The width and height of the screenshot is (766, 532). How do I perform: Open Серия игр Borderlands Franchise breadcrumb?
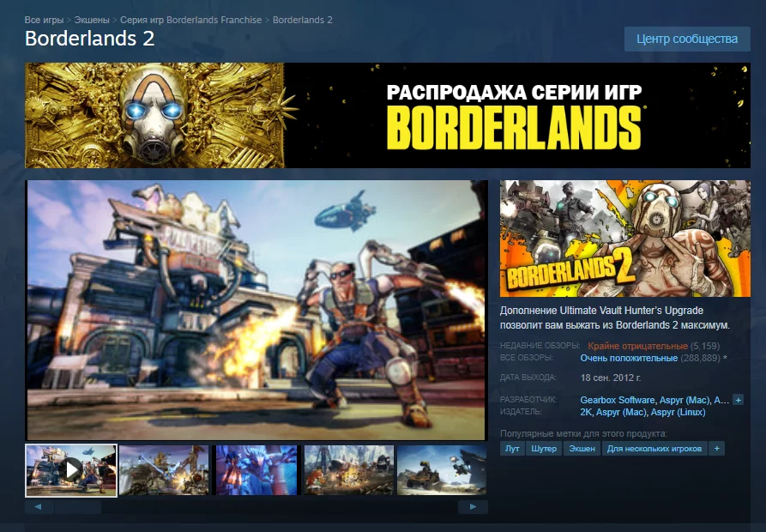(191, 20)
